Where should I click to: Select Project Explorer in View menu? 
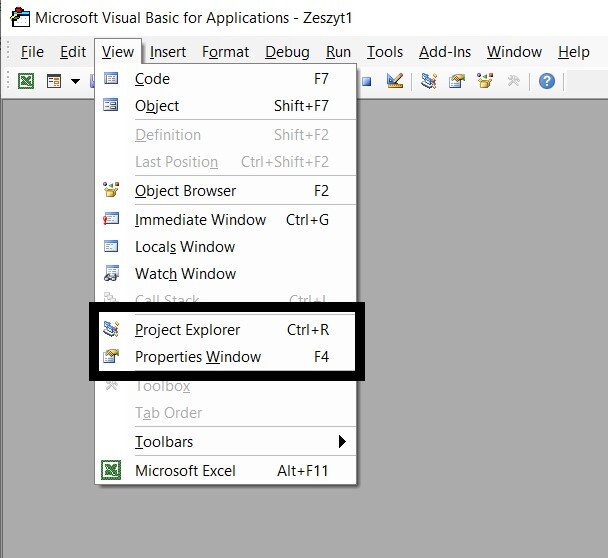point(226,330)
